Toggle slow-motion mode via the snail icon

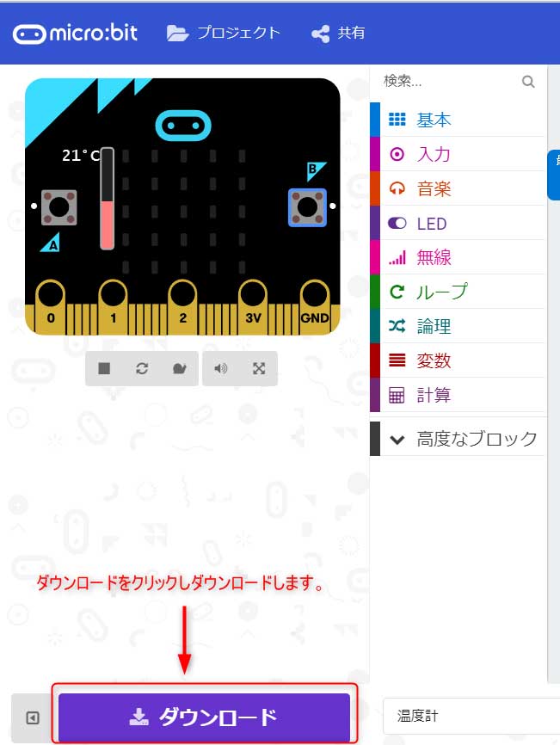179,369
